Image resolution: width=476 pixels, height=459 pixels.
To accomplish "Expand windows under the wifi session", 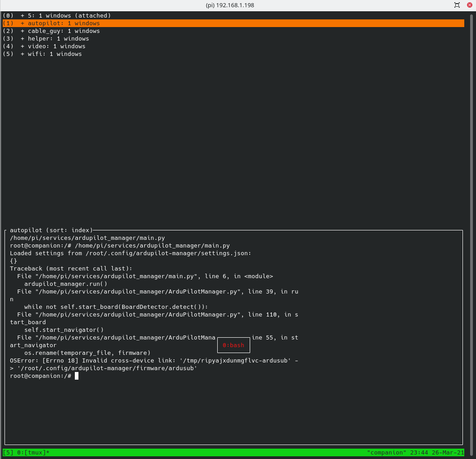I will coord(22,54).
